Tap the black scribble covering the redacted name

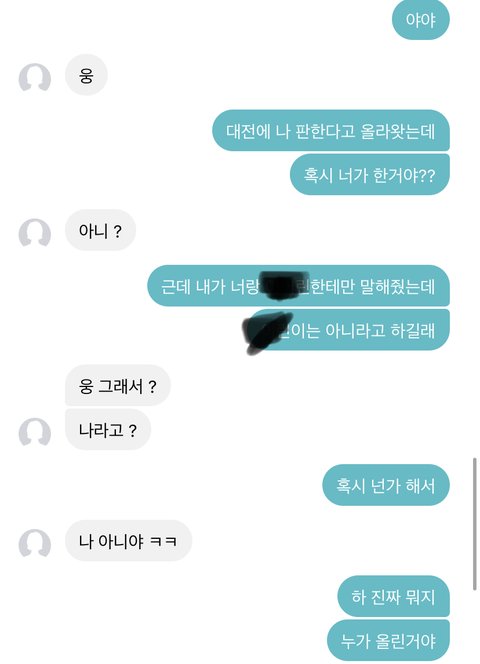(x=267, y=332)
